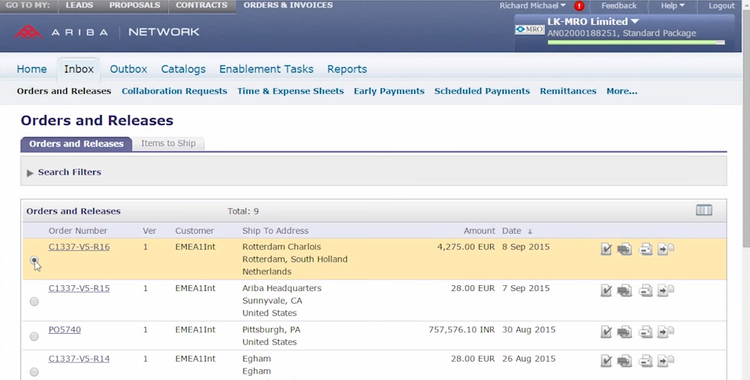
Task: Switch to the Items to Ship tab
Action: click(168, 143)
